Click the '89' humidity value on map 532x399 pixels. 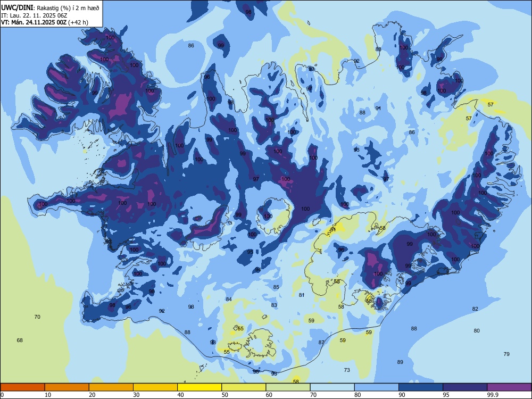(401, 362)
